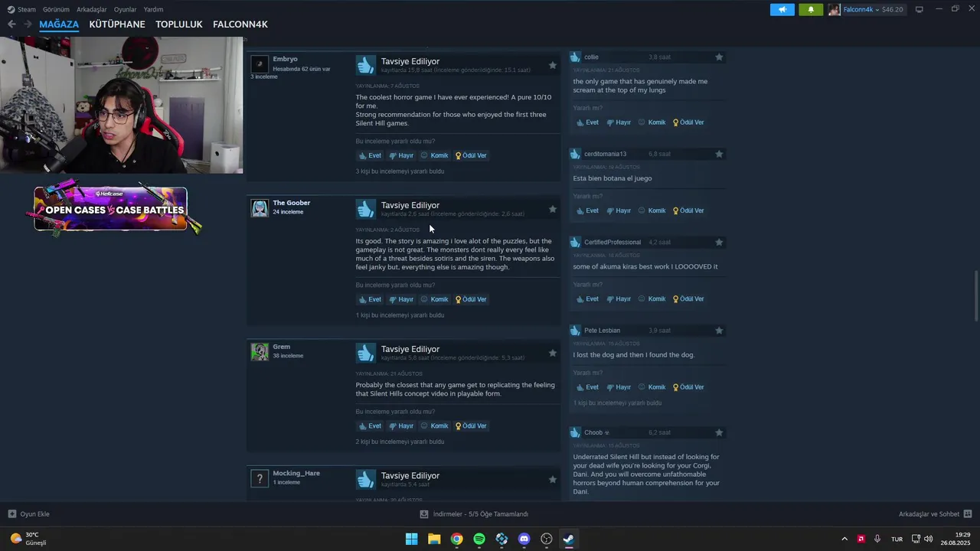The image size is (980, 551).
Task: Award star on The Goober's review
Action: pos(553,209)
